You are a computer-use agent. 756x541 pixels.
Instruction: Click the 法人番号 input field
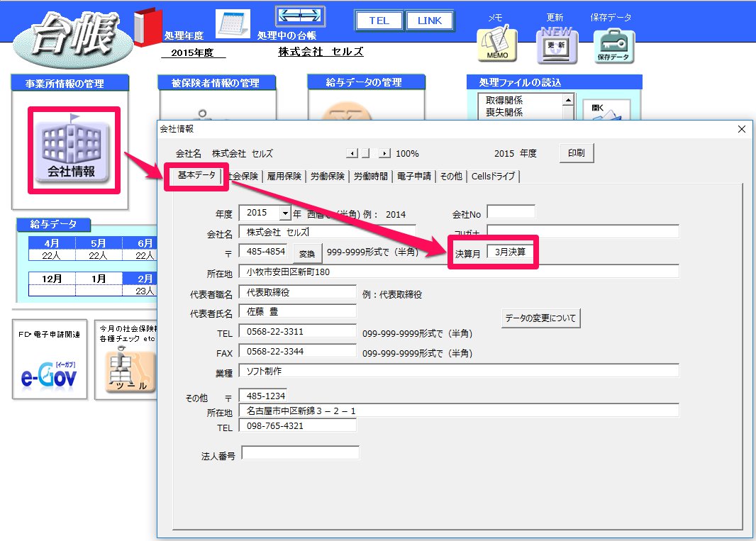[x=301, y=453]
